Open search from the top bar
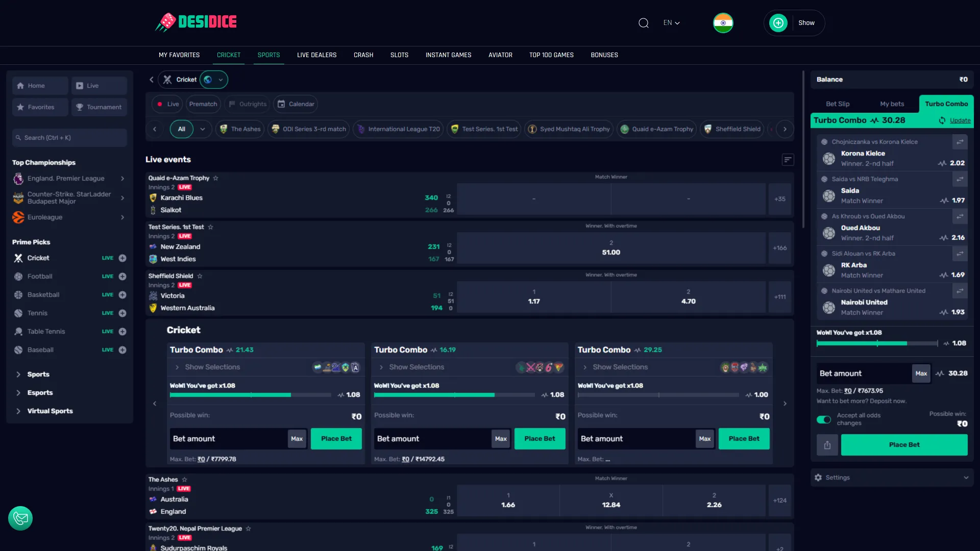Screen dimensions: 980x551 (644, 23)
